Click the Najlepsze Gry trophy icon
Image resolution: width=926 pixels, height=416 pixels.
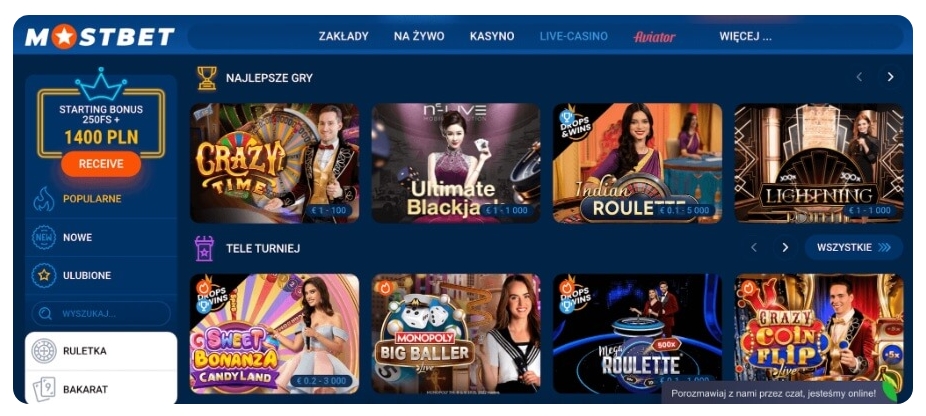coord(207,78)
